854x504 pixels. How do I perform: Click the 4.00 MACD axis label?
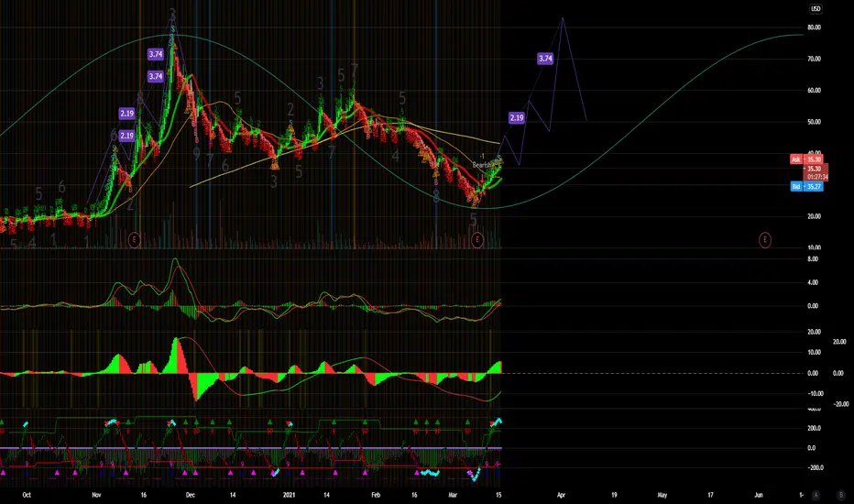[x=813, y=282]
